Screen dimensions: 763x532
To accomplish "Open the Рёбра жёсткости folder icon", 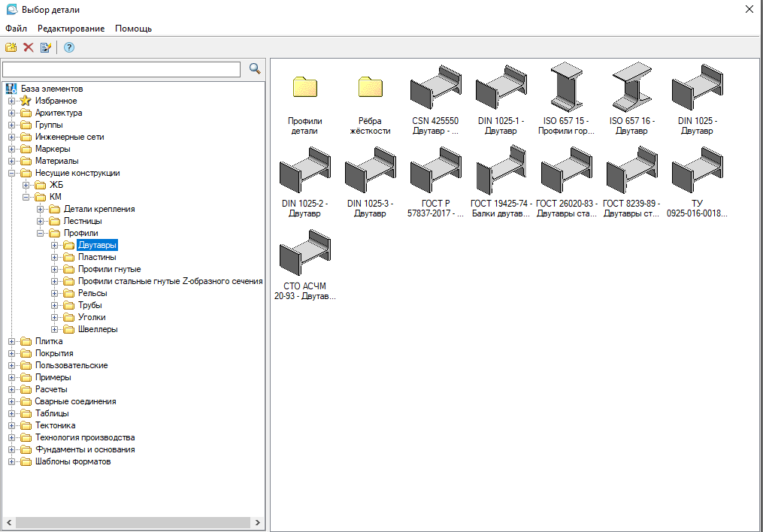I will [370, 87].
